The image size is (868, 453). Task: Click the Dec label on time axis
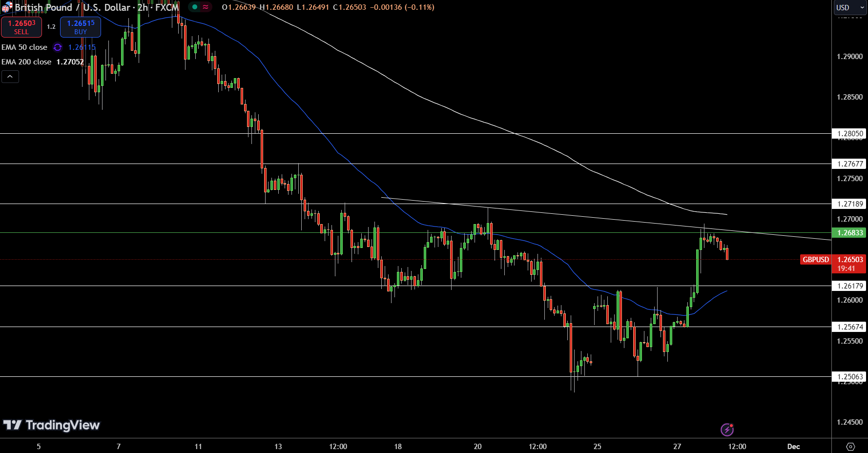point(794,447)
